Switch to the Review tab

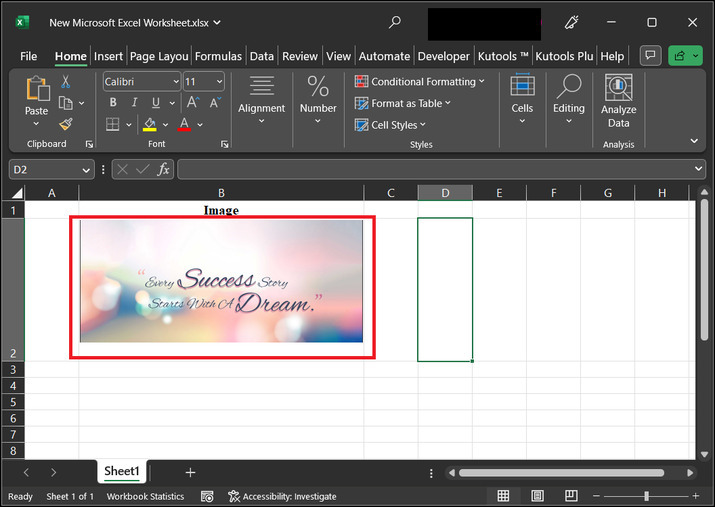(300, 56)
